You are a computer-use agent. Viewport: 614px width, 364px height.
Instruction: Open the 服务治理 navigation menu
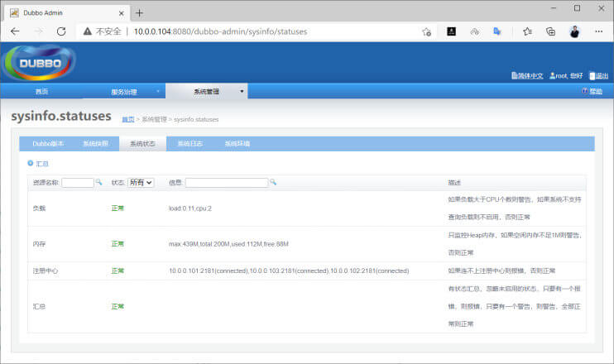(x=124, y=92)
